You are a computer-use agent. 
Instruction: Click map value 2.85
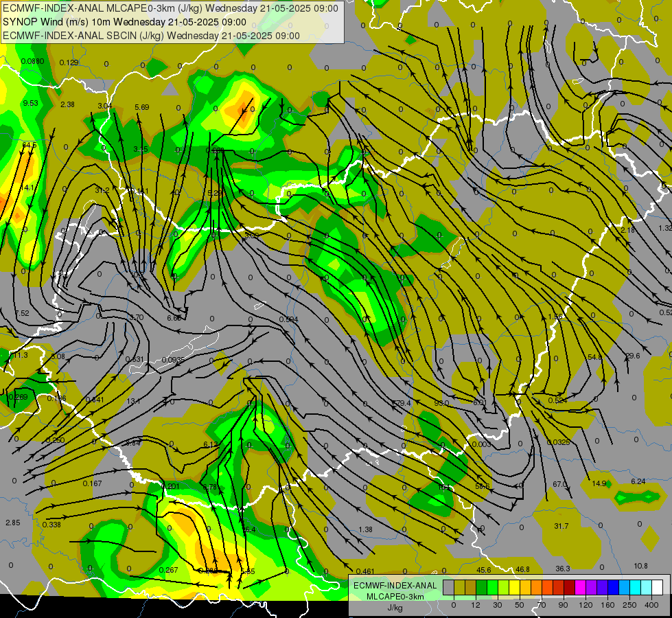[x=13, y=523]
